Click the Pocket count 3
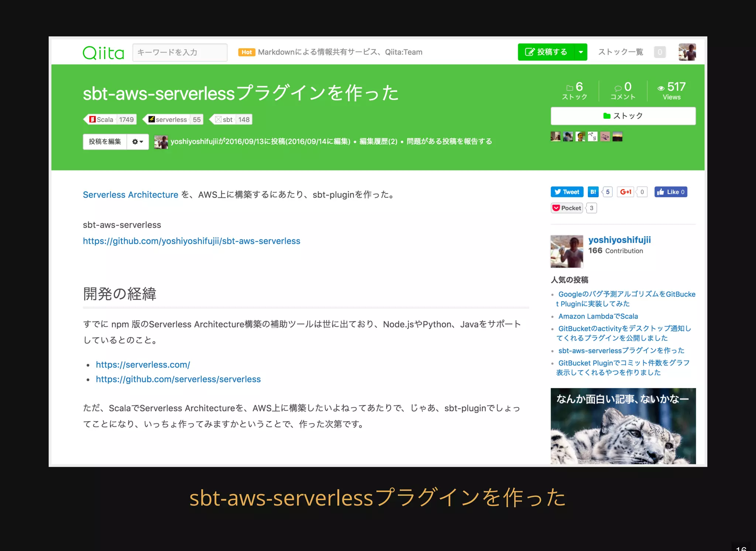The height and width of the screenshot is (551, 756). pos(591,208)
